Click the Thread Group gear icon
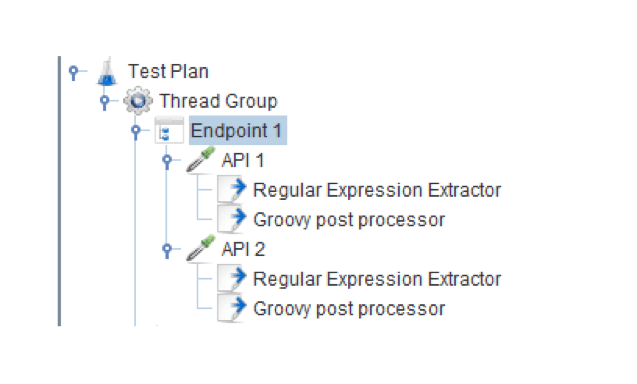Viewport: 637px width, 384px height. coord(138,100)
